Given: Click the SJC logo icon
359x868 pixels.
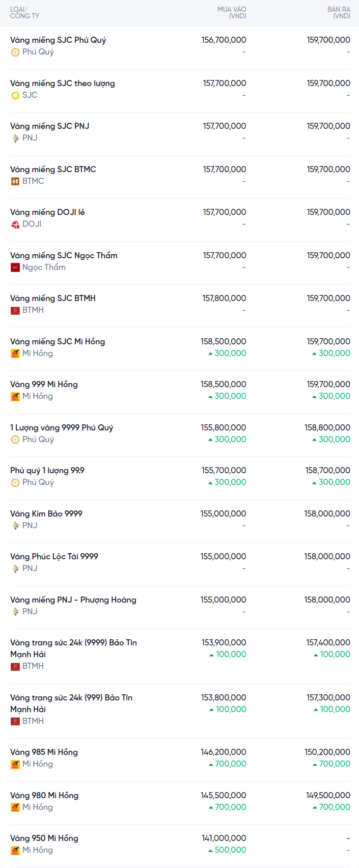Looking at the screenshot, I should coord(15,95).
